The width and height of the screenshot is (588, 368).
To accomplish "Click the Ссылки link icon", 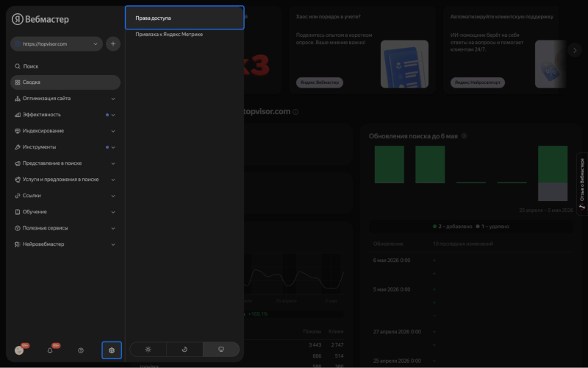I will 17,195.
